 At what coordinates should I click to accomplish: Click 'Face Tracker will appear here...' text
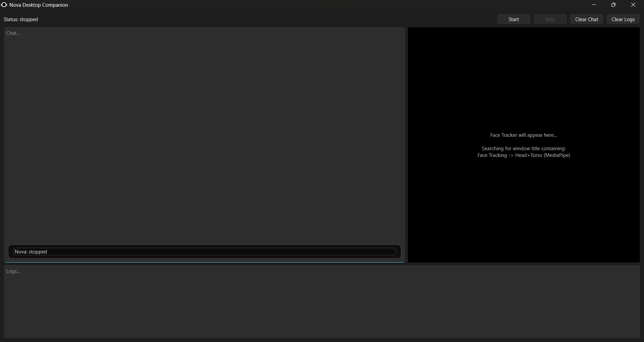pyautogui.click(x=524, y=135)
